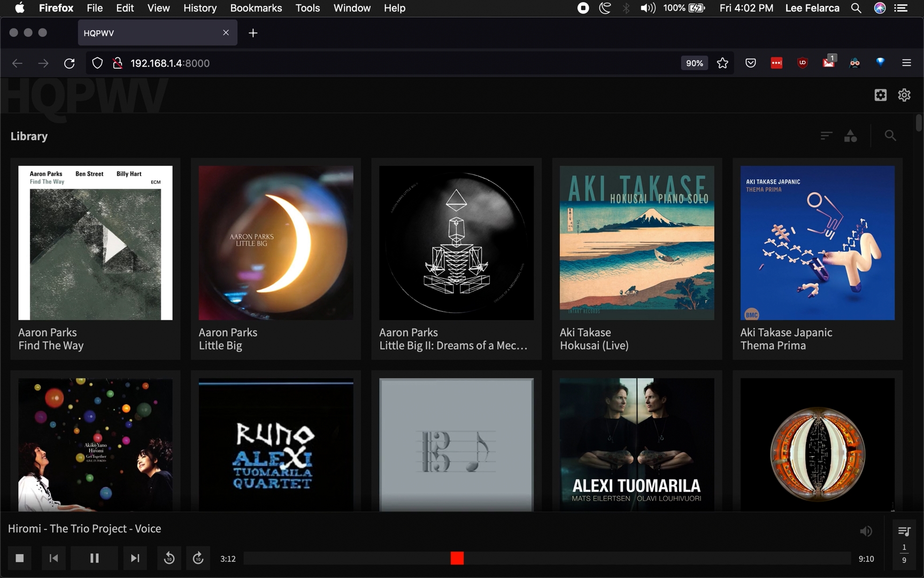Viewport: 924px width, 578px height.
Task: Reload the page in Firefox
Action: pyautogui.click(x=69, y=63)
